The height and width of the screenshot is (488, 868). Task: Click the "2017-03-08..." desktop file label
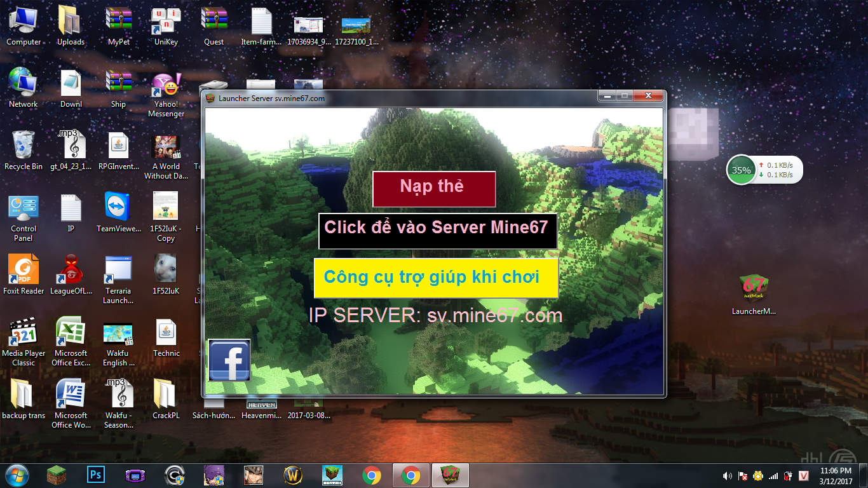[309, 416]
